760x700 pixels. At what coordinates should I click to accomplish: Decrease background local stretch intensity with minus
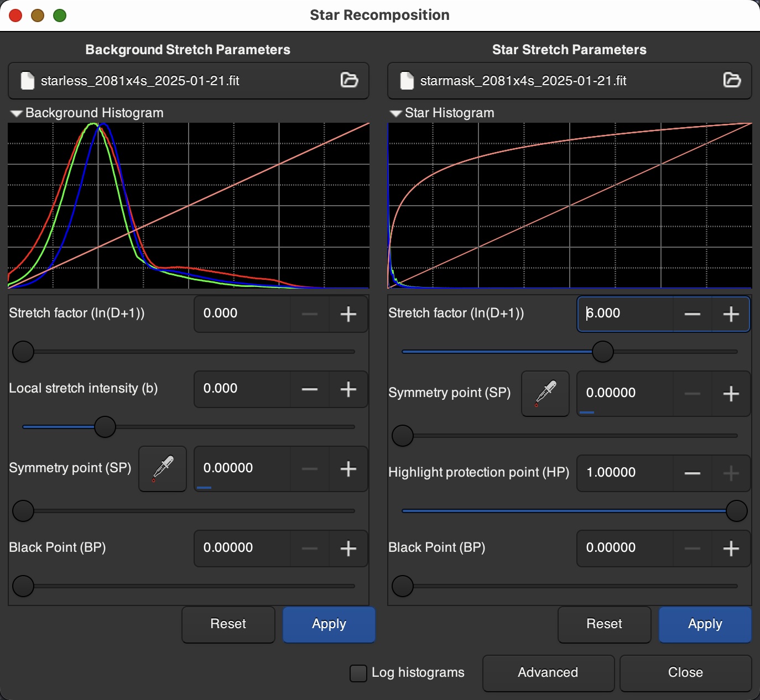click(x=310, y=389)
